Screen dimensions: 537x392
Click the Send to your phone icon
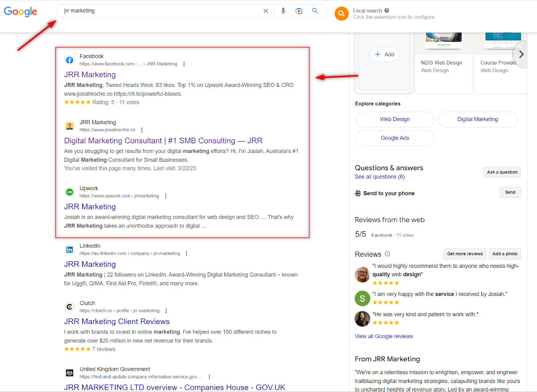358,193
